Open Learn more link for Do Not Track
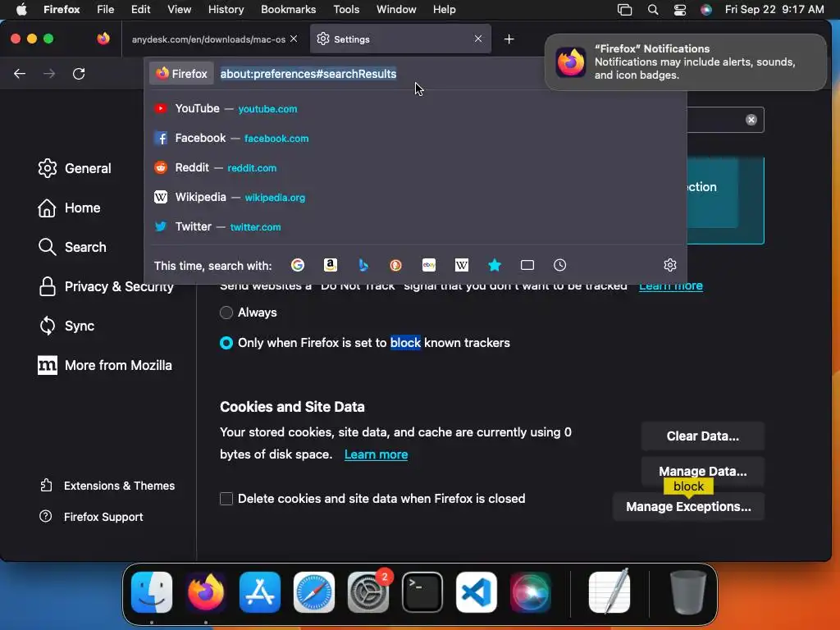 pos(671,286)
